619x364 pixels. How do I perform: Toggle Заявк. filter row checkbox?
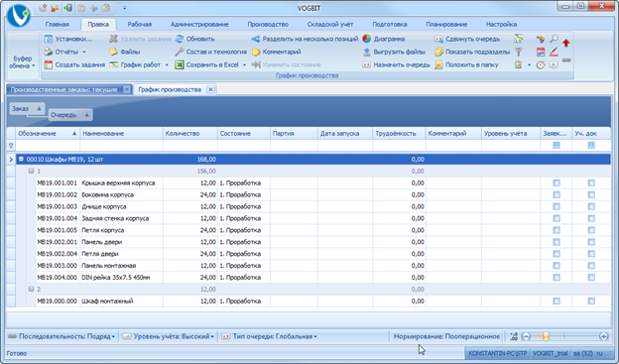tap(557, 145)
